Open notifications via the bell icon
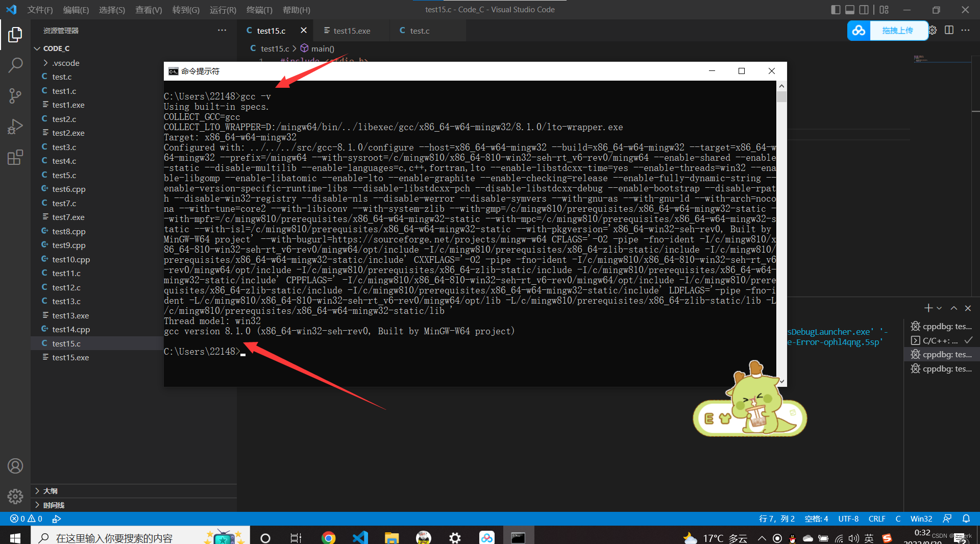This screenshot has width=980, height=544. [x=966, y=518]
